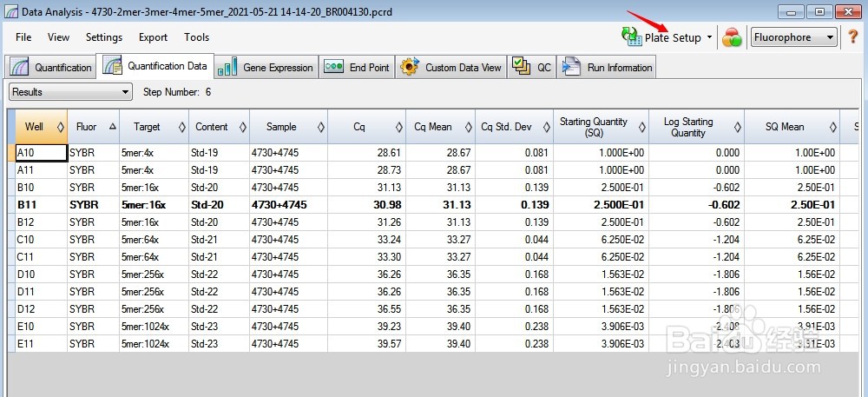
Task: Sort by the Well column header
Action: pos(39,127)
